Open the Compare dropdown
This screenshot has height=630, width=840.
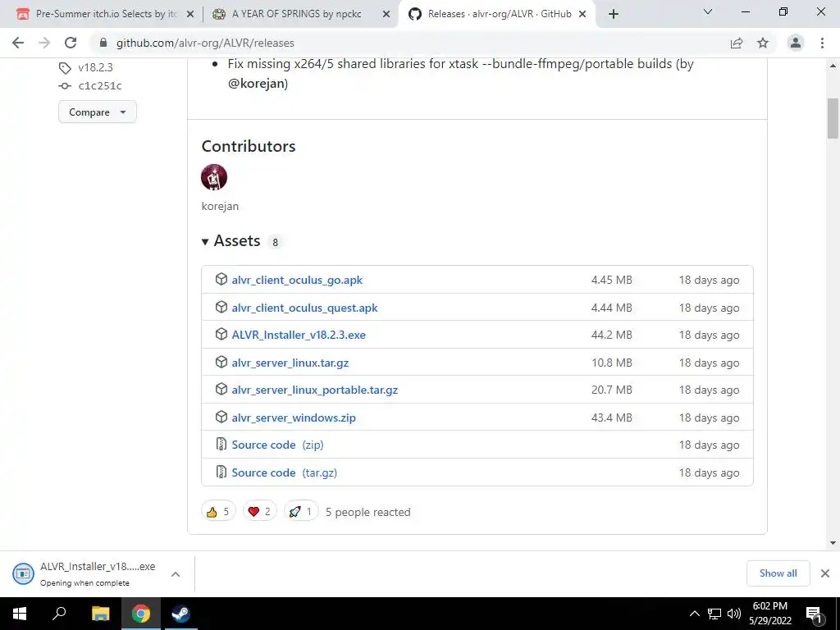pos(98,112)
